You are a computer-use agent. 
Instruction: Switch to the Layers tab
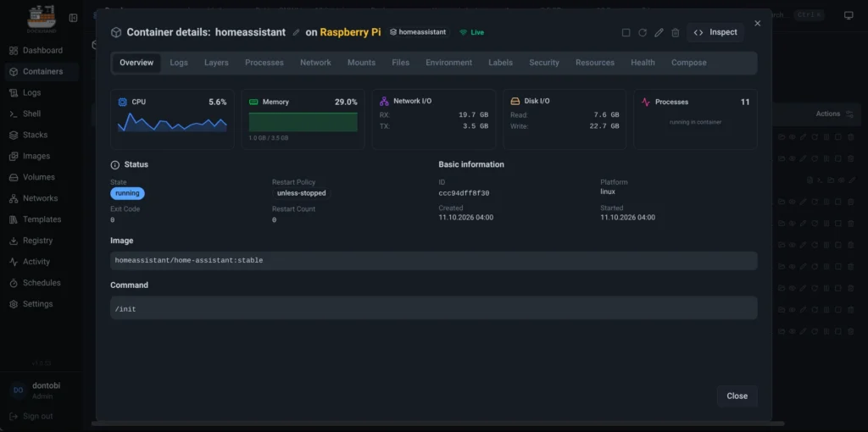pos(216,63)
